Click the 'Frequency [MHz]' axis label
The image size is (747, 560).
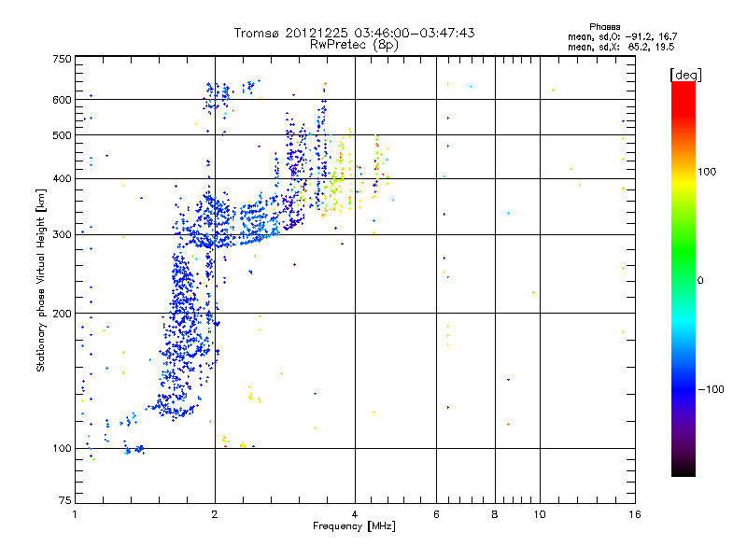[354, 526]
